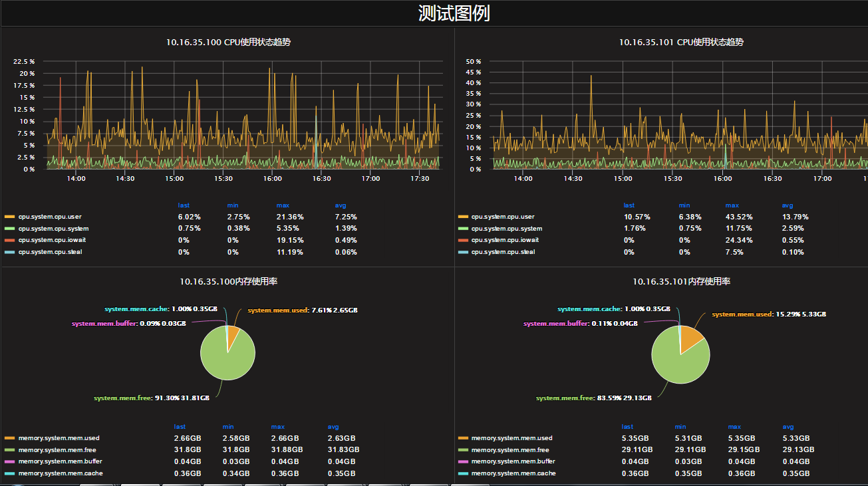
Task: Click pie label system.mem.buffer: 0.11% 0.04GB
Action: coord(581,323)
